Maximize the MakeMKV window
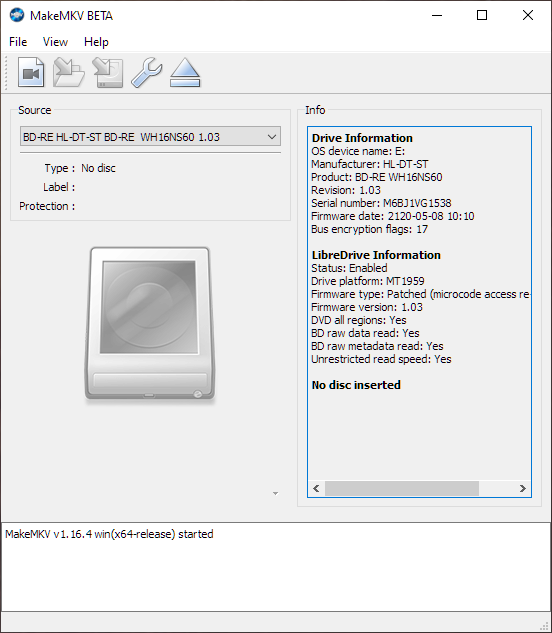Viewport: 552px width, 633px height. click(482, 15)
